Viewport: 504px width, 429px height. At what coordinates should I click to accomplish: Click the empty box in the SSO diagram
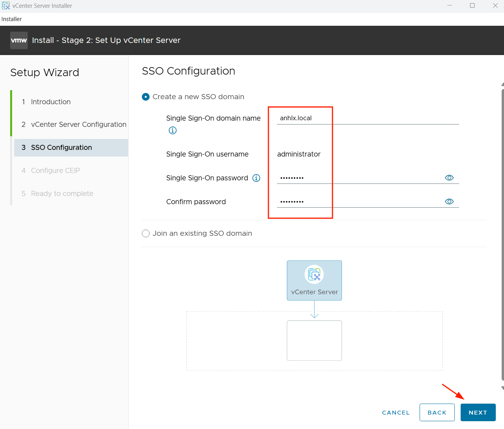(315, 340)
